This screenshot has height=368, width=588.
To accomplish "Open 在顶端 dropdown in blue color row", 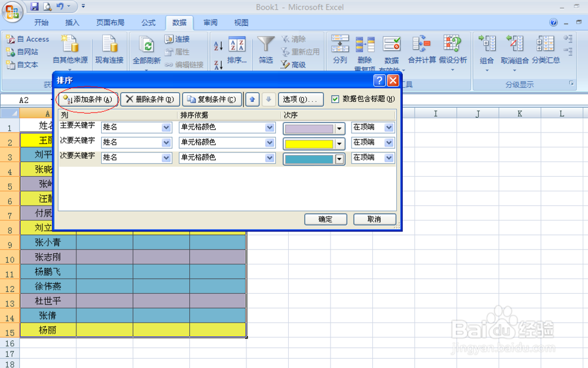I will pyautogui.click(x=389, y=158).
